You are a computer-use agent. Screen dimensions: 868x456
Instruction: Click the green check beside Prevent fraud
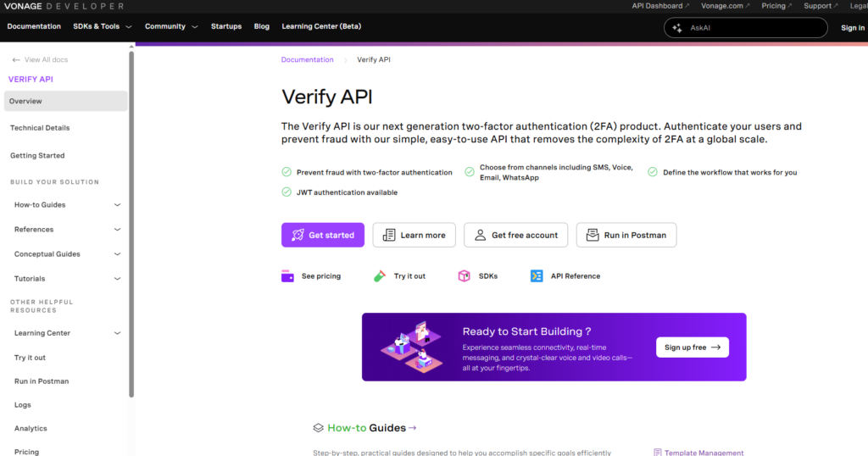coord(287,172)
